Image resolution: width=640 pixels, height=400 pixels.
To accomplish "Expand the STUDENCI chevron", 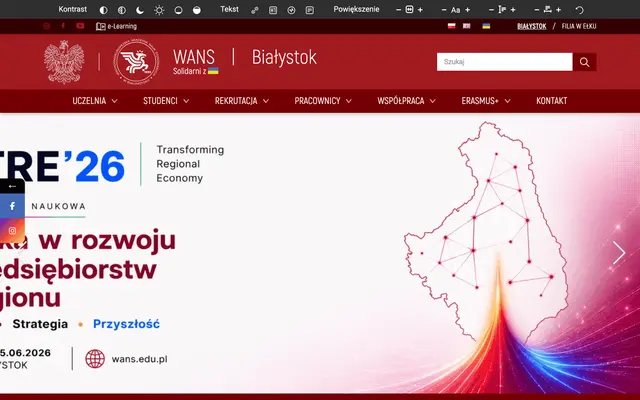I will click(x=186, y=101).
